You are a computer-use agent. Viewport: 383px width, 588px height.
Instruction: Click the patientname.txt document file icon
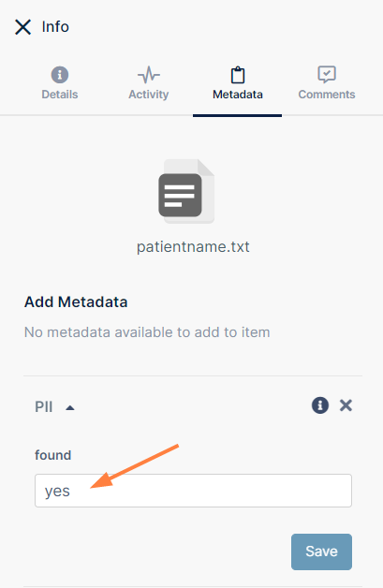pos(186,191)
